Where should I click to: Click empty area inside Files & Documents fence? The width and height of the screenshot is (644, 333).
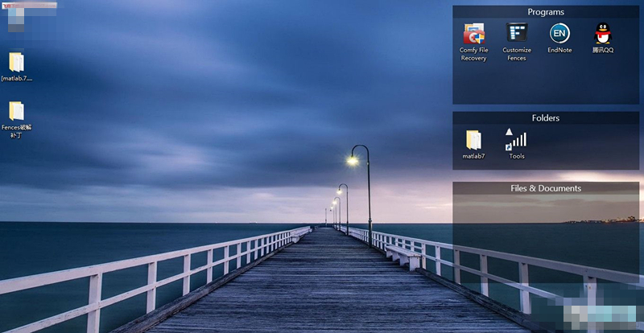tap(546, 241)
